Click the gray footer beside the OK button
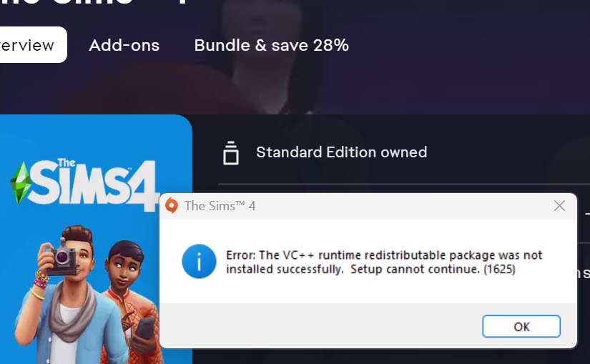The image size is (590, 364). pos(322,327)
